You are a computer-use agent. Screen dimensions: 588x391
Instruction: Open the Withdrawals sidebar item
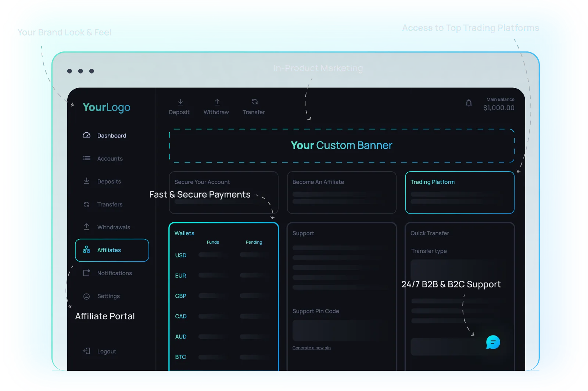[x=113, y=227]
